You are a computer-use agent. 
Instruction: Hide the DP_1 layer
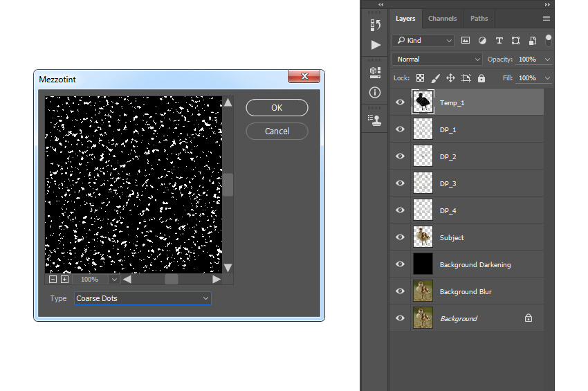coord(400,129)
